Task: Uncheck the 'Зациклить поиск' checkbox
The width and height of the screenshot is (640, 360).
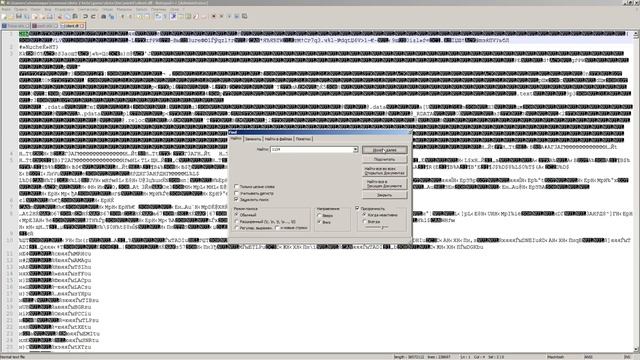Action: click(236, 200)
